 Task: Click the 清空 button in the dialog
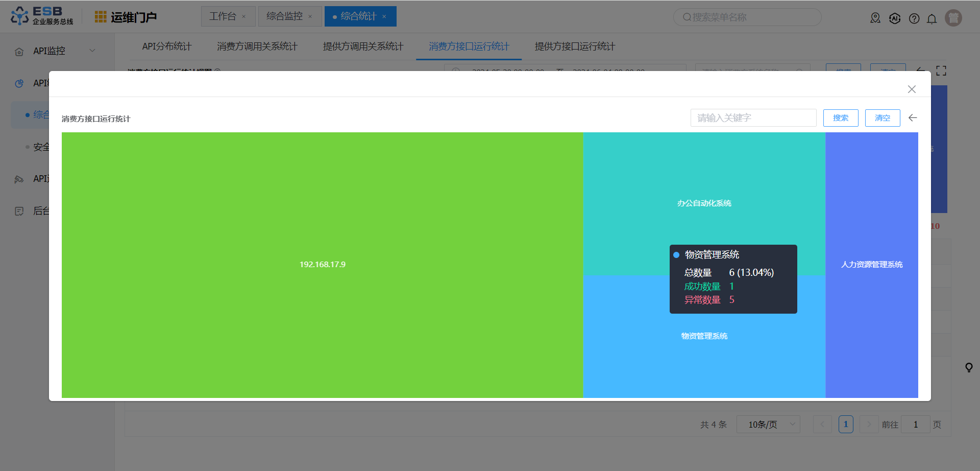882,118
